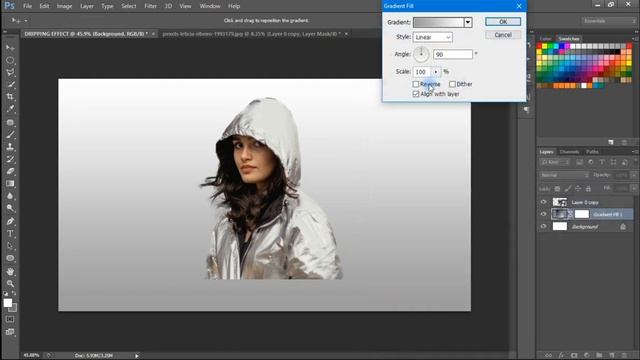Click the foreground color swatch
Screen dimensions: 640x360
[x=8, y=303]
